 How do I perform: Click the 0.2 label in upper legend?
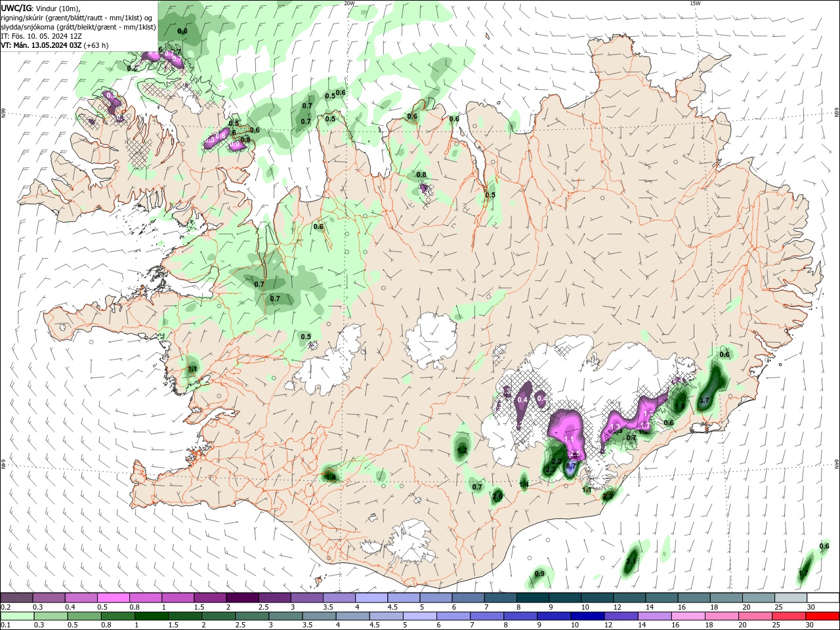[x=5, y=608]
